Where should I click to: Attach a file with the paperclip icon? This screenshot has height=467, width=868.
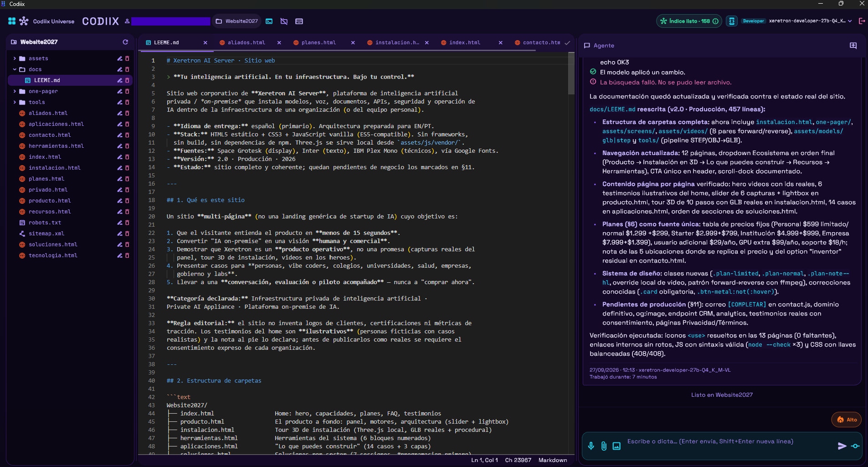[604, 446]
